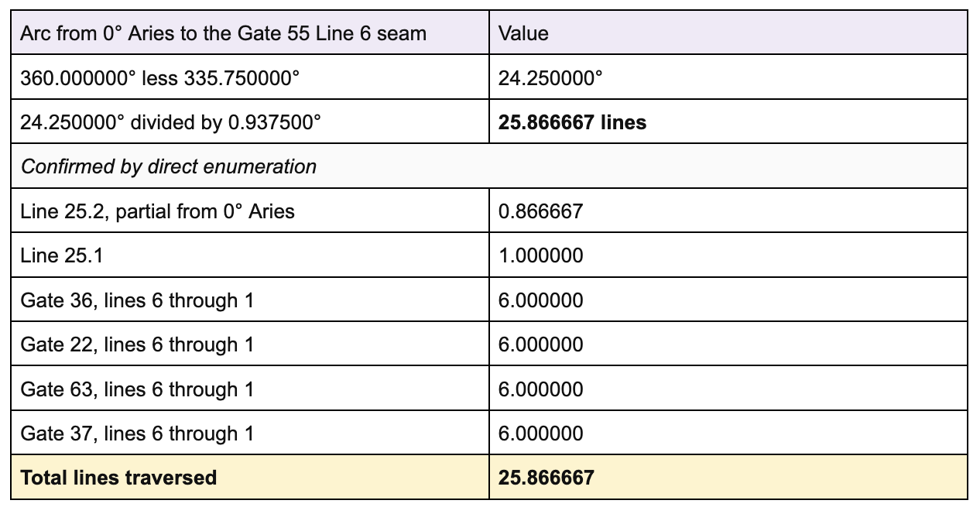Click the 1.000000 value cell
This screenshot has height=514, width=980.
click(728, 255)
